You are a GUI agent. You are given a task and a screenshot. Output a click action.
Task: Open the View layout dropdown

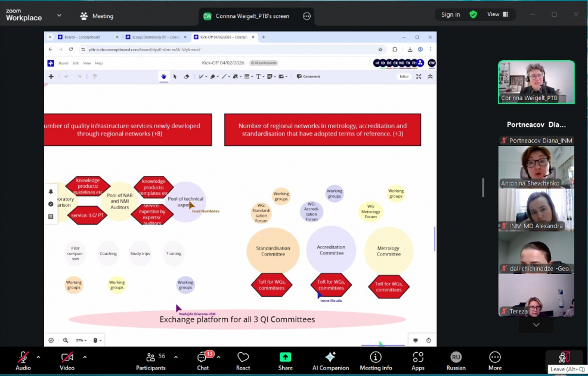point(497,14)
